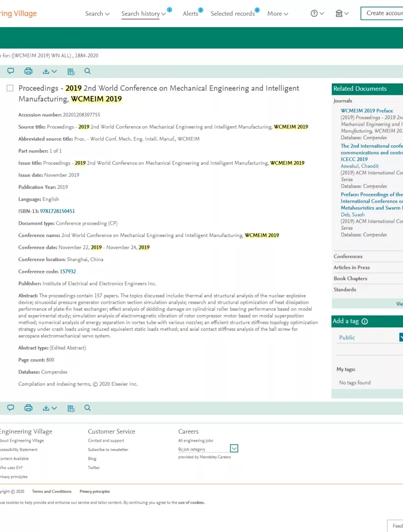
Task: Go to Alerts
Action: pyautogui.click(x=191, y=14)
